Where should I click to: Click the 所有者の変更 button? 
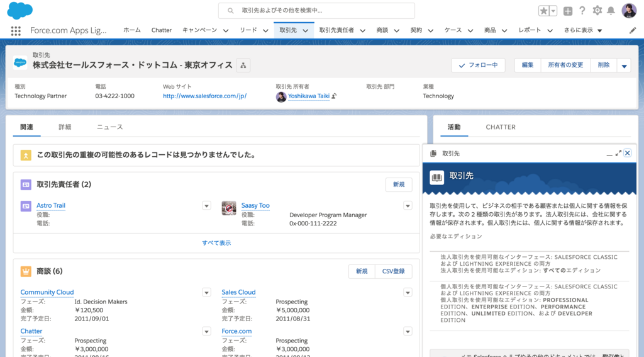(x=565, y=65)
